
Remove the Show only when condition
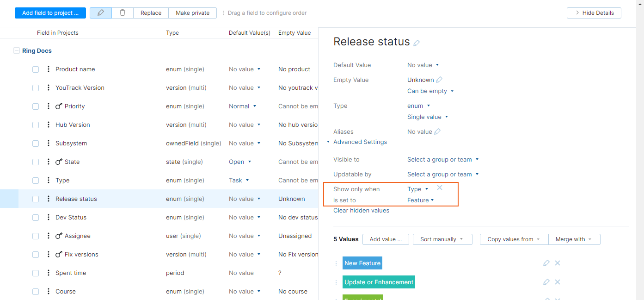tap(440, 187)
